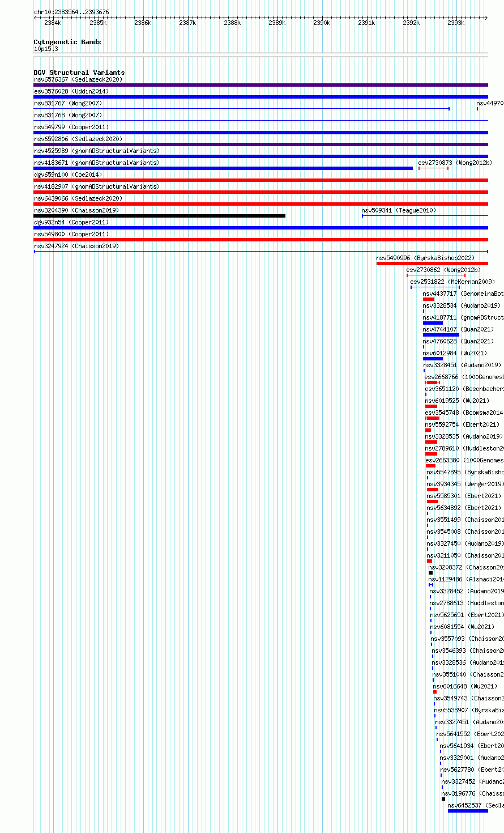This screenshot has width=504, height=833.
Task: Click the nsv5585301 (Ebert2021) label
Action: click(464, 496)
